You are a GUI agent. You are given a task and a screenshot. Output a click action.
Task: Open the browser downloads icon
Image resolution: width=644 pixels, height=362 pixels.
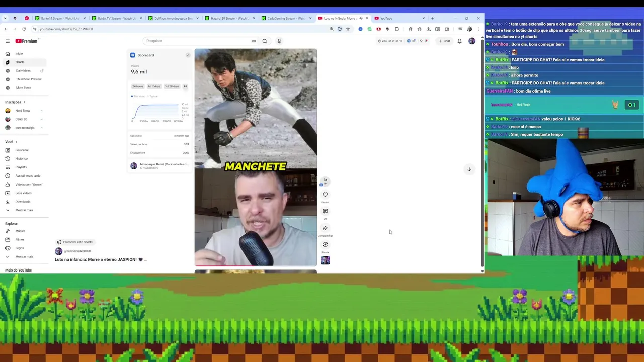(429, 29)
